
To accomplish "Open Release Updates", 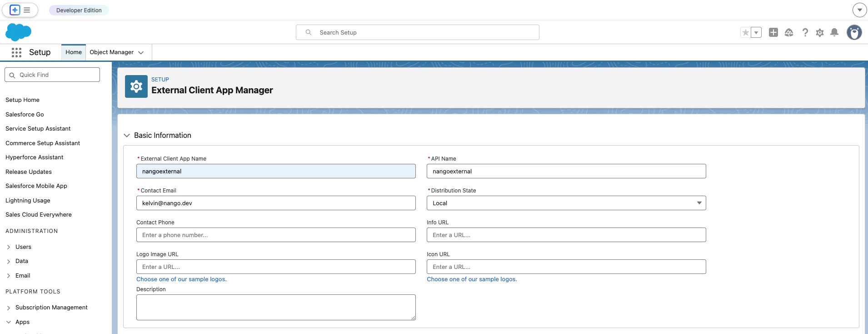I will coord(29,172).
